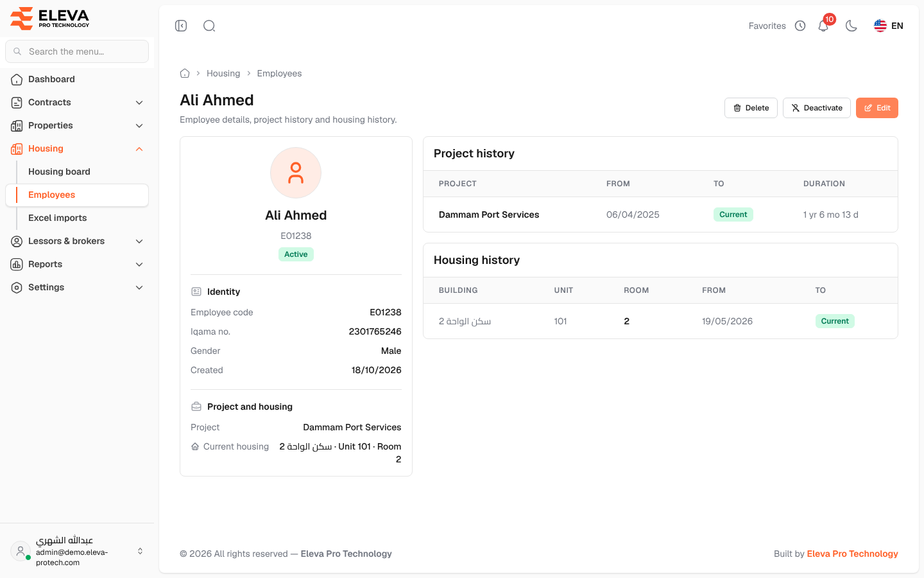The width and height of the screenshot is (924, 578).
Task: Click the Deactivate button
Action: [817, 108]
